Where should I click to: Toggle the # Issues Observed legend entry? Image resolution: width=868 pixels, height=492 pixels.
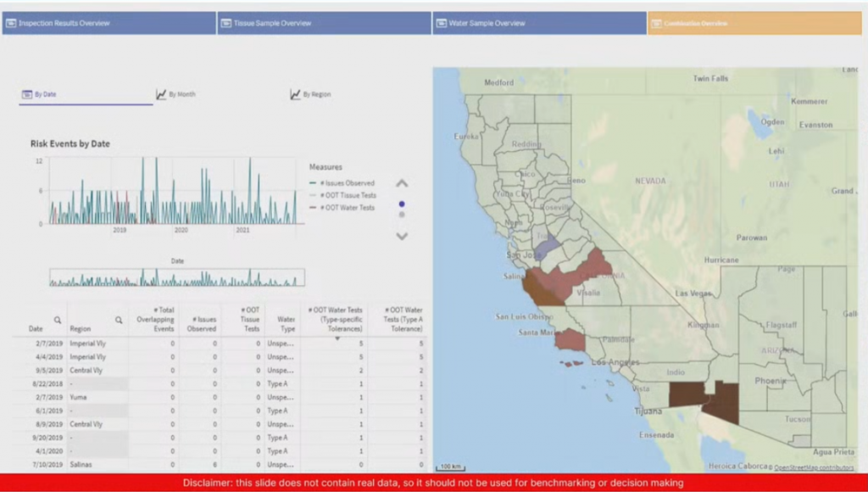(x=342, y=183)
